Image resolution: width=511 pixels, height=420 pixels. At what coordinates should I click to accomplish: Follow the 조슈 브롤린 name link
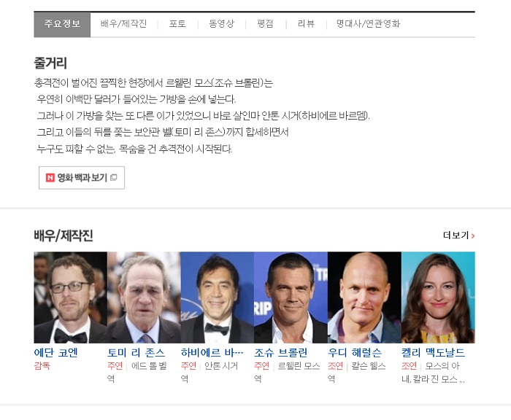pyautogui.click(x=280, y=353)
